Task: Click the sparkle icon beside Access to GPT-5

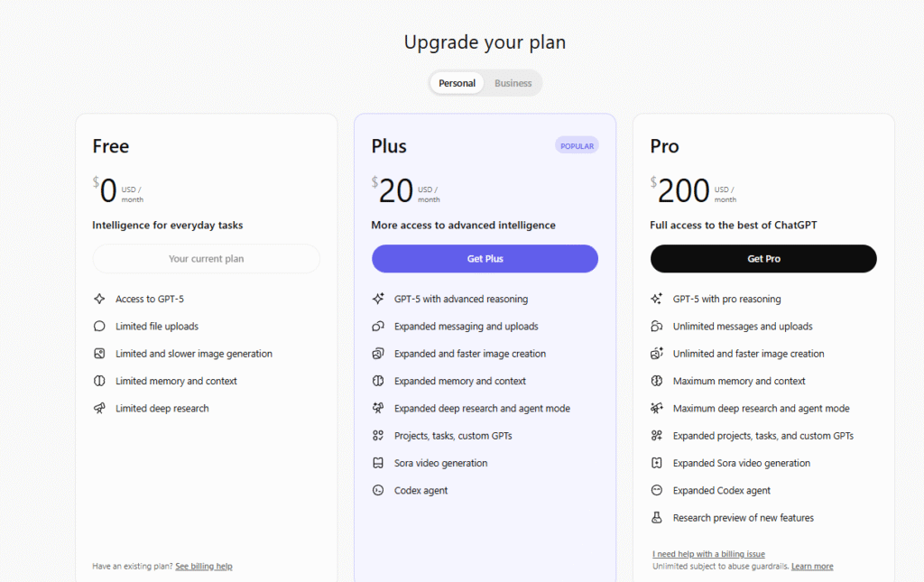Action: tap(99, 299)
